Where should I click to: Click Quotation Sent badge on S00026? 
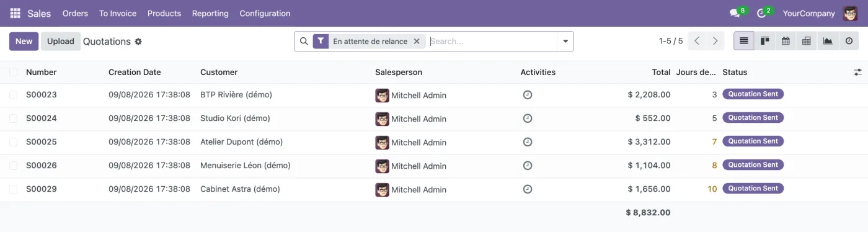click(753, 165)
